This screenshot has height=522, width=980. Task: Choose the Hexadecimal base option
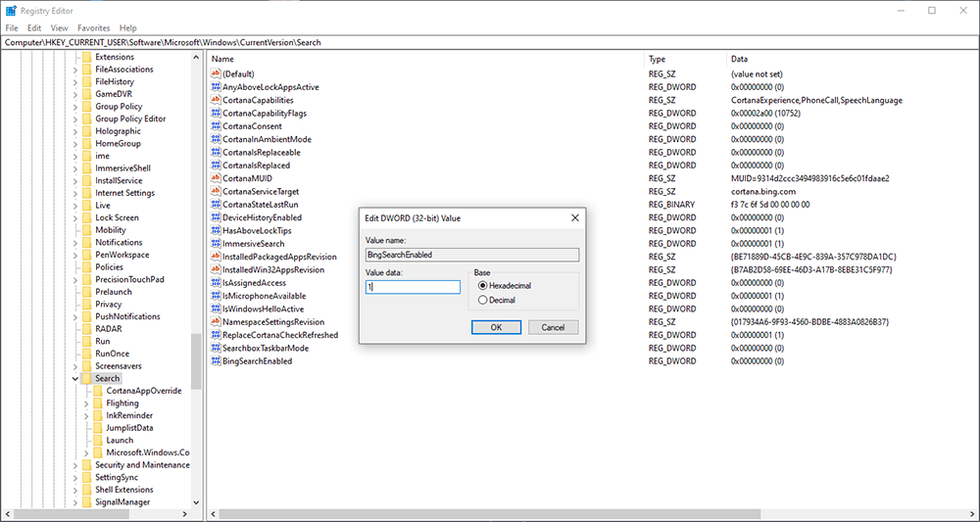pos(482,285)
